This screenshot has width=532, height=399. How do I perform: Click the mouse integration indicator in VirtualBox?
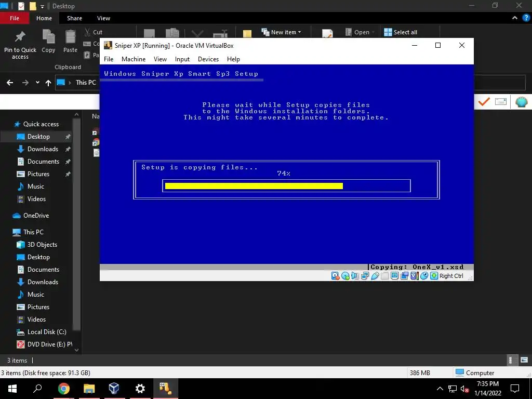(x=424, y=276)
